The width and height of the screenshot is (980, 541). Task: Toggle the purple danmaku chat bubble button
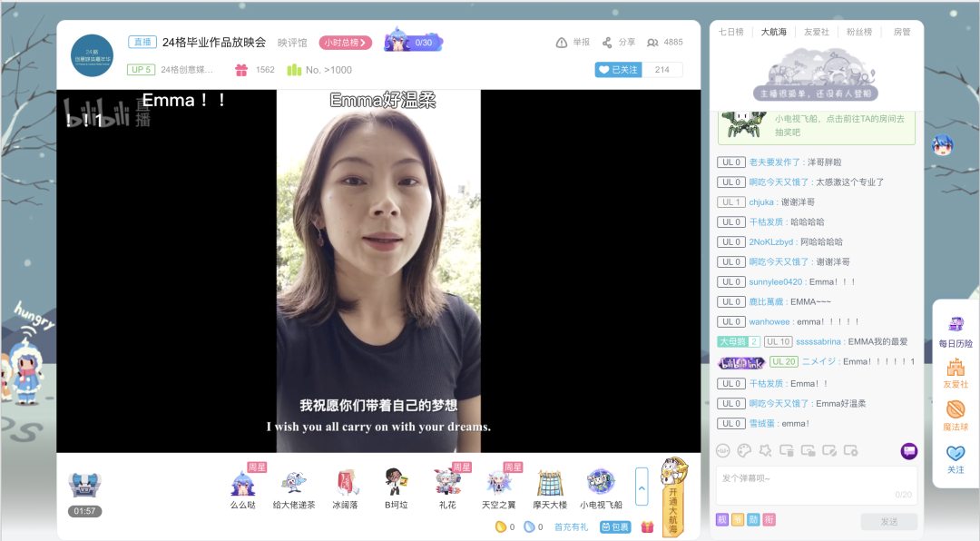pyautogui.click(x=908, y=451)
